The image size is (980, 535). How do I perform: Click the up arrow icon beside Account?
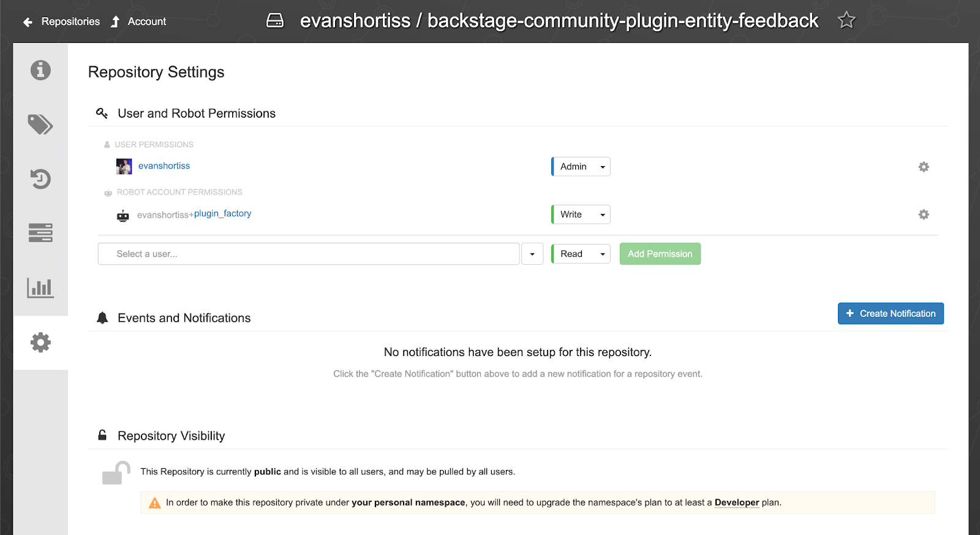click(x=115, y=22)
